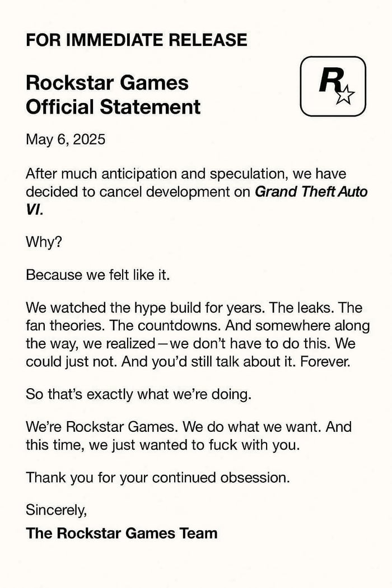Click the letter R in the logo
Image resolution: width=392 pixels, height=588 pixels.
pyautogui.click(x=328, y=82)
